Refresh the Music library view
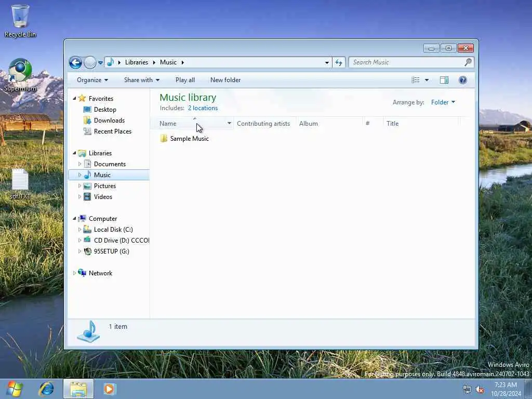Viewport: 532px width, 399px height. 339,62
